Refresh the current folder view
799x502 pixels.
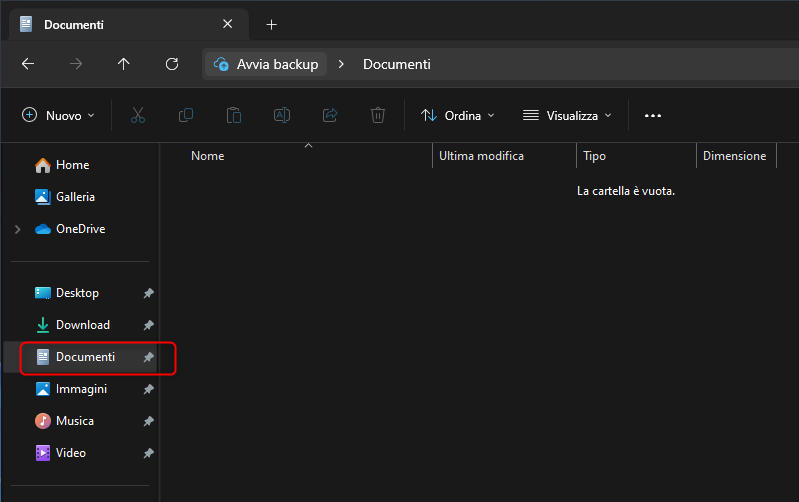(x=172, y=64)
